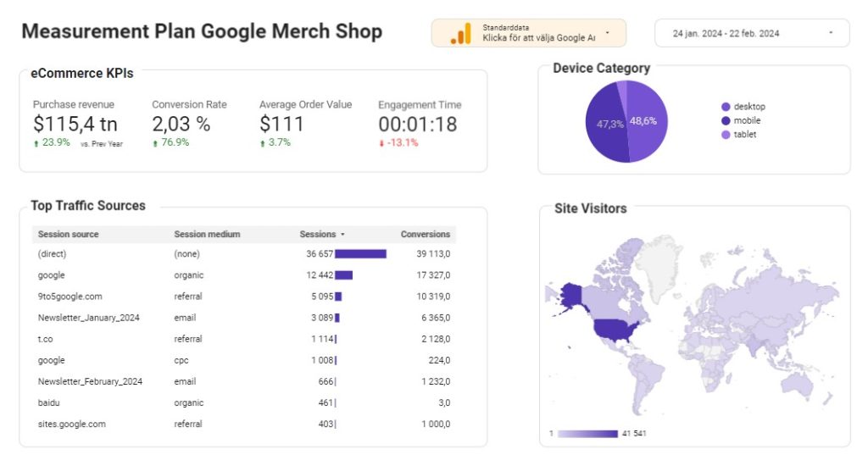The height and width of the screenshot is (455, 868).
Task: Click the Engagement Time 00:01:18 value
Action: [418, 125]
